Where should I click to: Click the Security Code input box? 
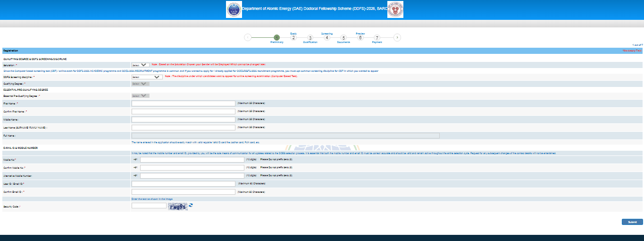coord(149,206)
